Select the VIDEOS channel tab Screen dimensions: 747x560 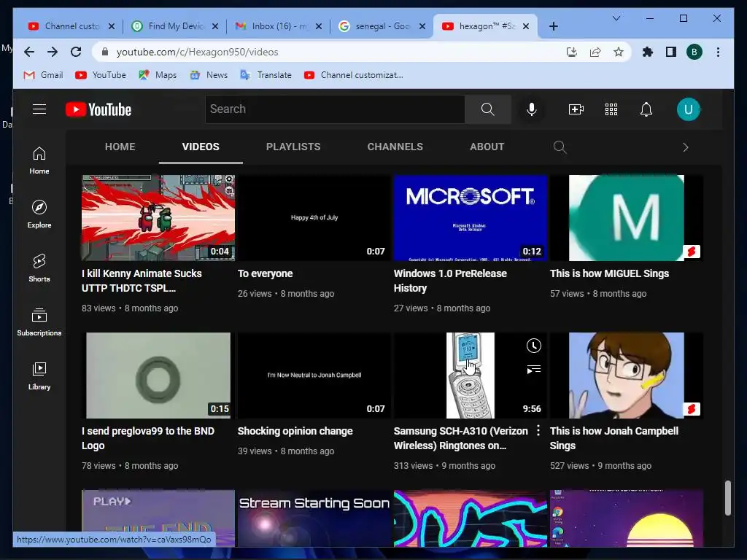(201, 147)
